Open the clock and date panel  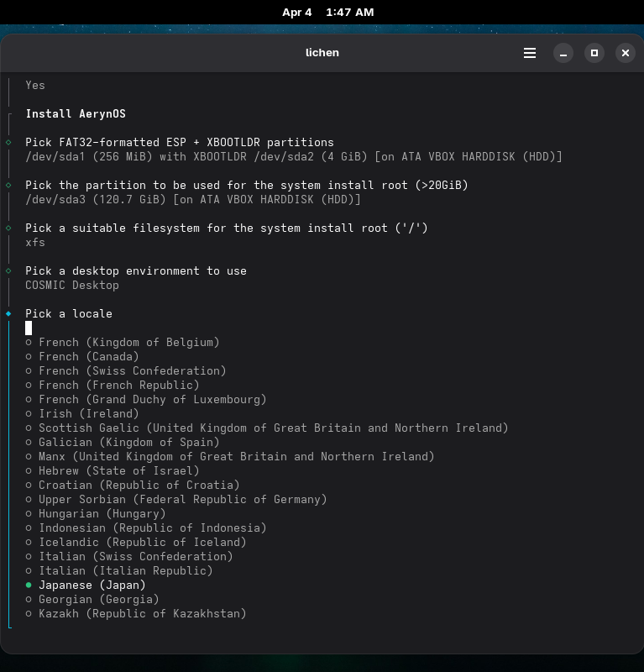pyautogui.click(x=327, y=12)
